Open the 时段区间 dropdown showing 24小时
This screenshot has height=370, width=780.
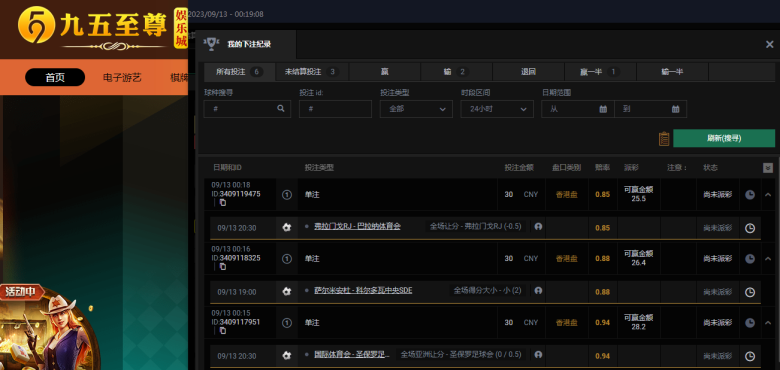click(497, 109)
